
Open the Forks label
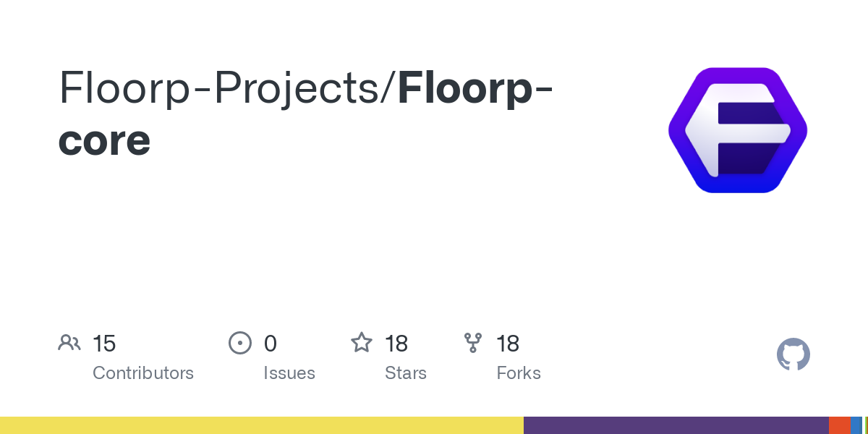pyautogui.click(x=519, y=373)
